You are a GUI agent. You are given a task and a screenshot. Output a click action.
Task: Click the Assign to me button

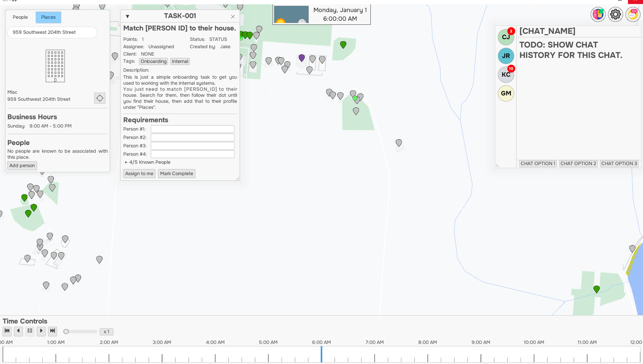pos(139,173)
